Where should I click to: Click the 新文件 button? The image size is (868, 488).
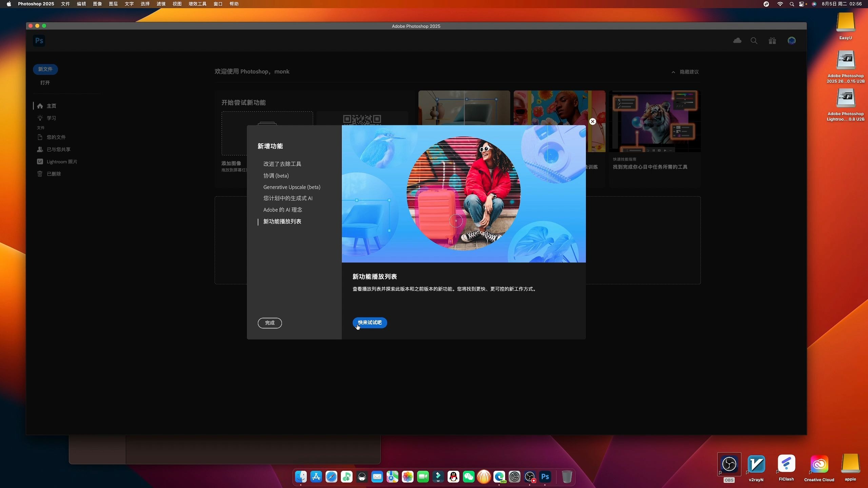[x=45, y=69]
